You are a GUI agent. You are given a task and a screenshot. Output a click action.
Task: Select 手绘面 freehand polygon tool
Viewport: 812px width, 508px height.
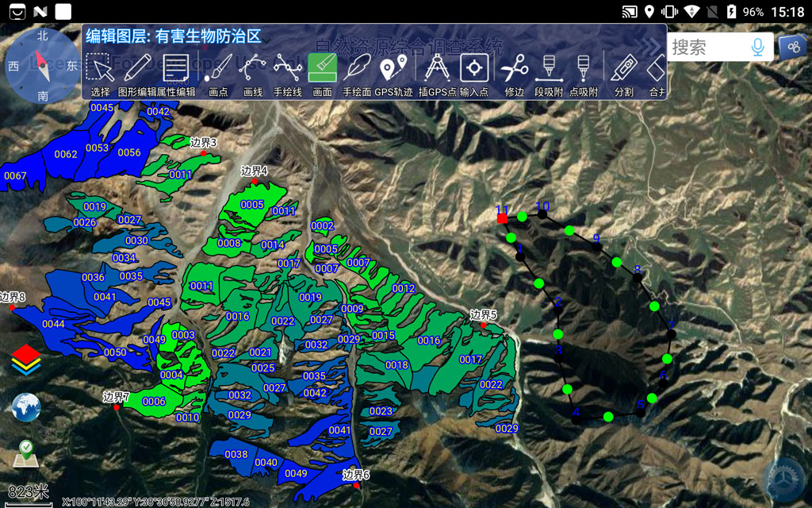coord(357,73)
